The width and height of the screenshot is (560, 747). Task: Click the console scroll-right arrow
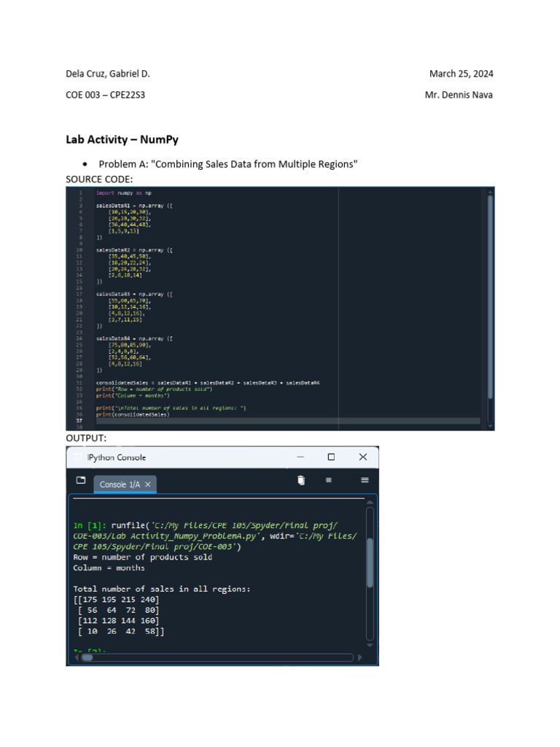point(360,657)
